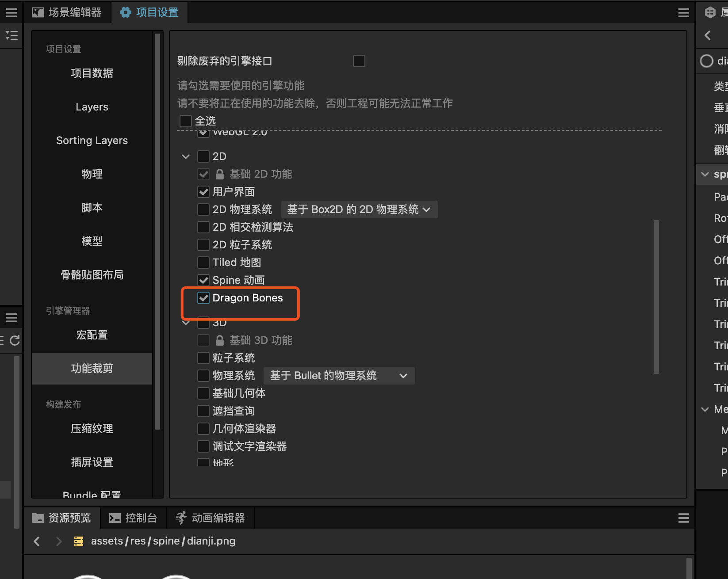Image resolution: width=728 pixels, height=579 pixels.
Task: Click the project settings gear icon
Action: click(126, 12)
